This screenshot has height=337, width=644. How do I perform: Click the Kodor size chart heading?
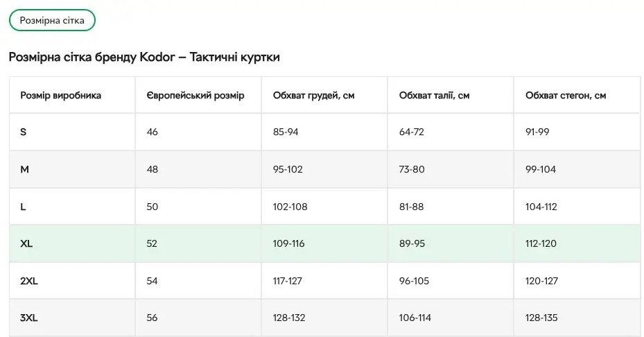pyautogui.click(x=144, y=57)
